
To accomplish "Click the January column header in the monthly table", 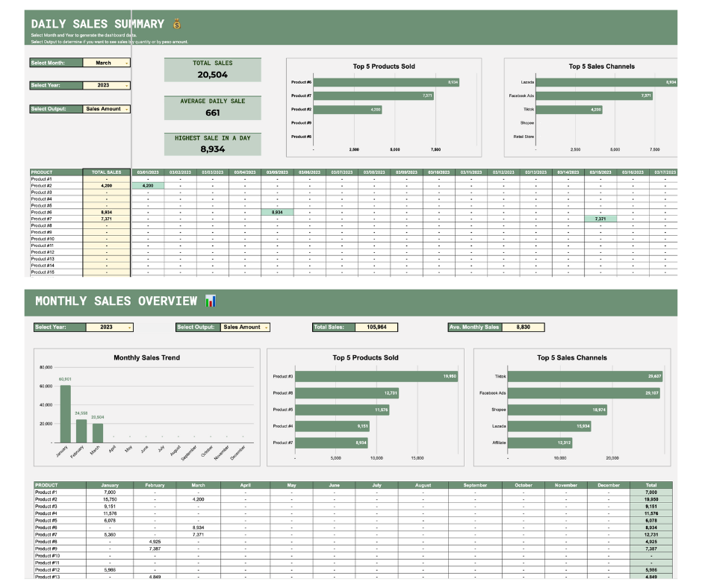I will click(110, 485).
